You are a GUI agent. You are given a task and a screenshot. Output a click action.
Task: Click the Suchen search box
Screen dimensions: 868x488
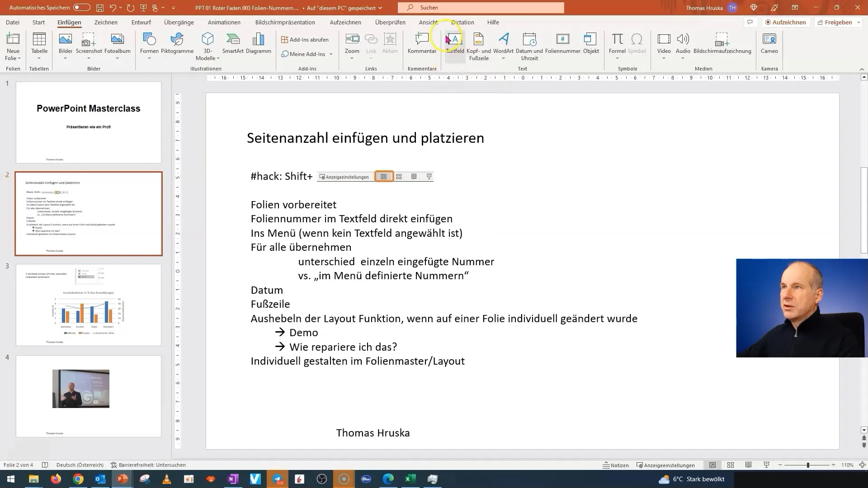[x=481, y=8]
